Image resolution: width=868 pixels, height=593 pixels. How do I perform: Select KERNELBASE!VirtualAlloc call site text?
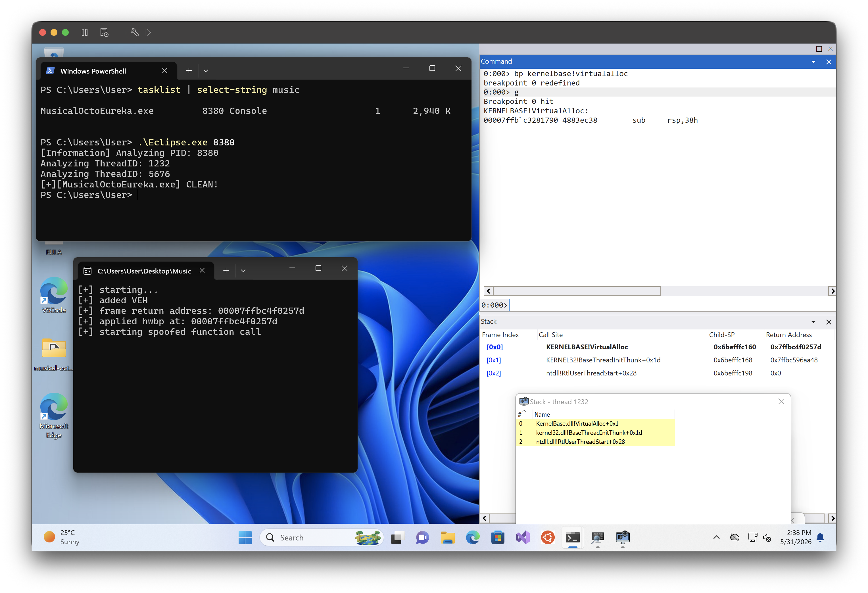point(587,347)
